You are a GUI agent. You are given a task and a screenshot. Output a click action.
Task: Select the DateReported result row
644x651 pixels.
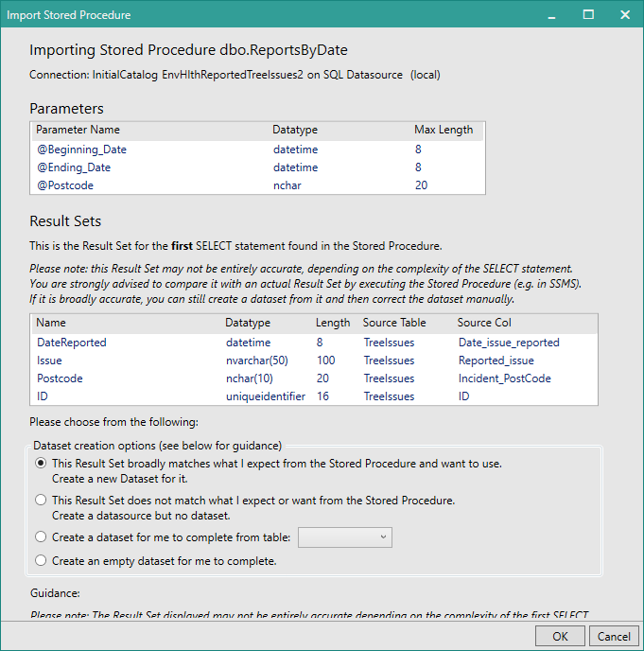[314, 343]
